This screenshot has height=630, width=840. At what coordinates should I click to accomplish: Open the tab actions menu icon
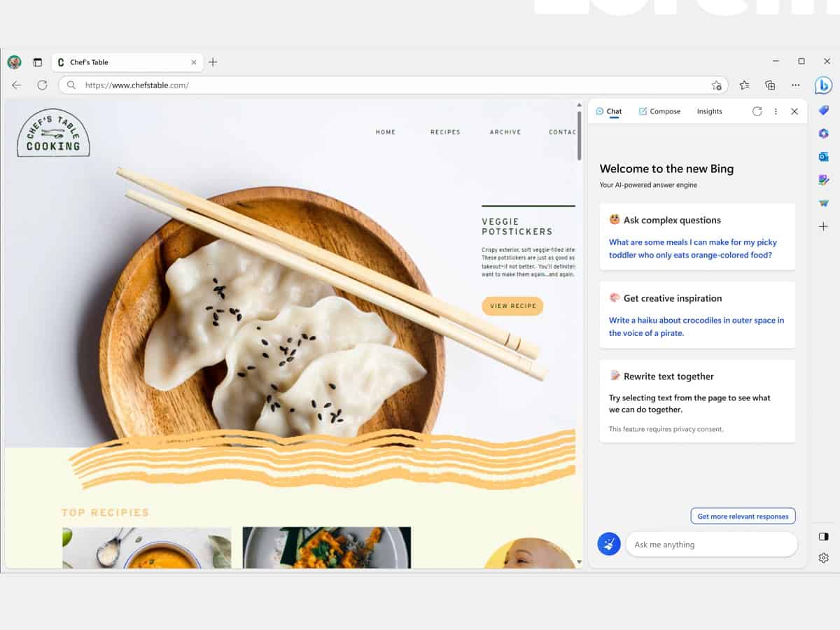click(x=38, y=62)
